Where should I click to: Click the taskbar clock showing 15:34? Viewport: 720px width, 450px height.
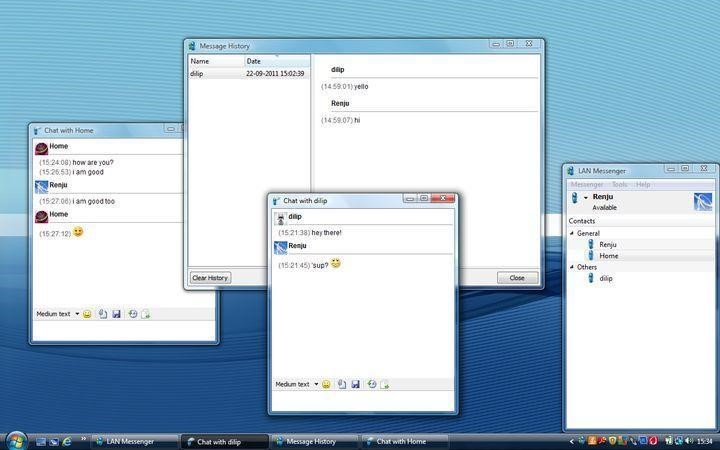[x=705, y=442]
